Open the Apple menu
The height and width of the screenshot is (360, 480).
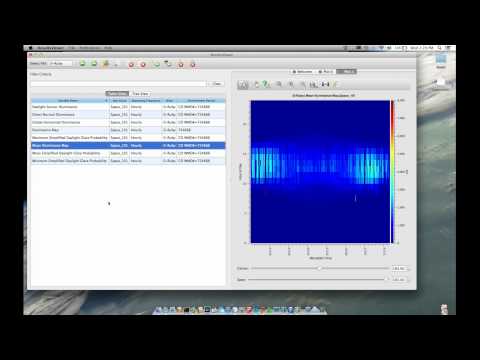[30, 48]
